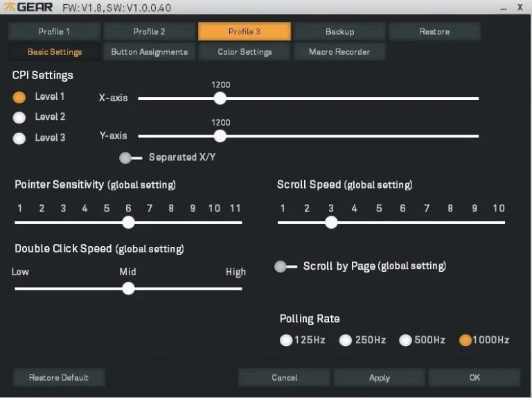Click the Low label of Double Click Speed

click(x=20, y=272)
